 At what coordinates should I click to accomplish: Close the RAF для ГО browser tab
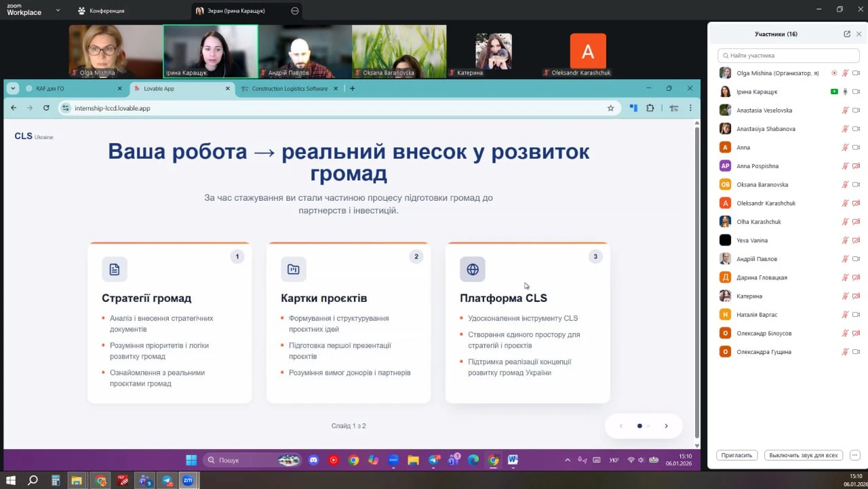click(x=120, y=89)
